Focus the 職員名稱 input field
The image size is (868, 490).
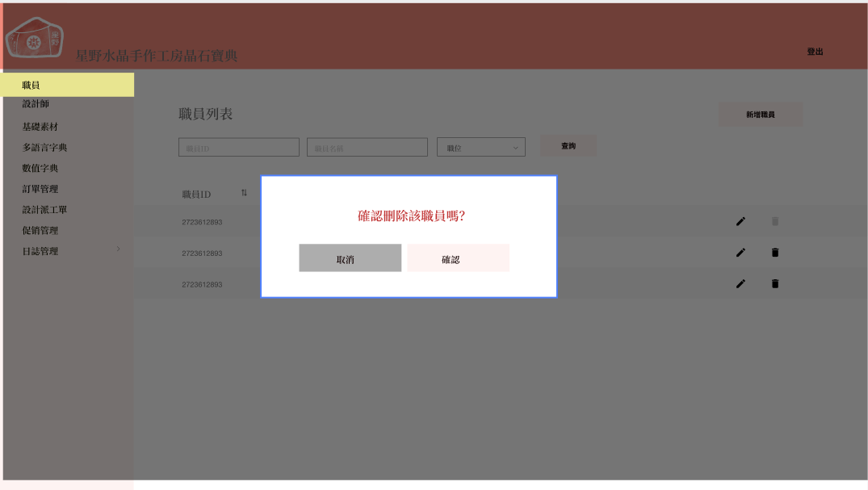367,148
